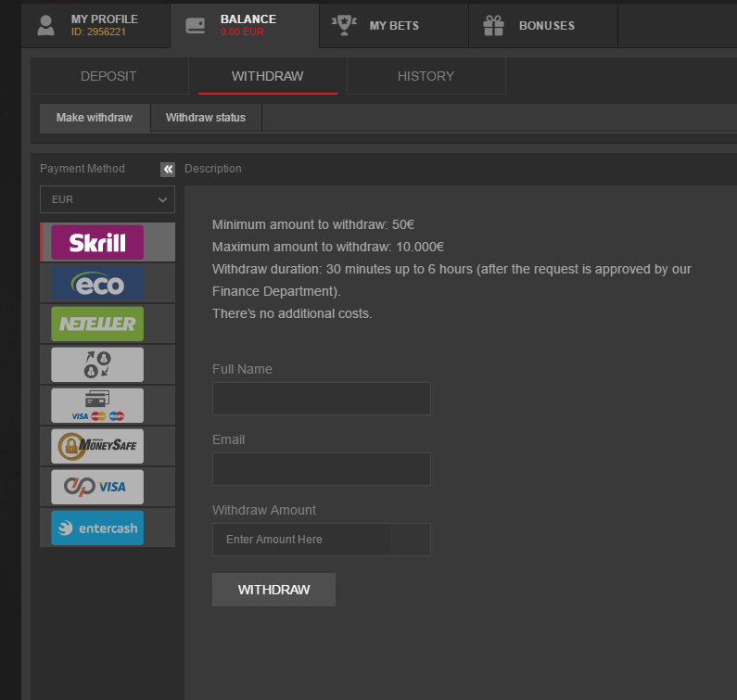Click the Bonuses gift icon
Screen dimensions: 737x700
pyautogui.click(x=493, y=25)
